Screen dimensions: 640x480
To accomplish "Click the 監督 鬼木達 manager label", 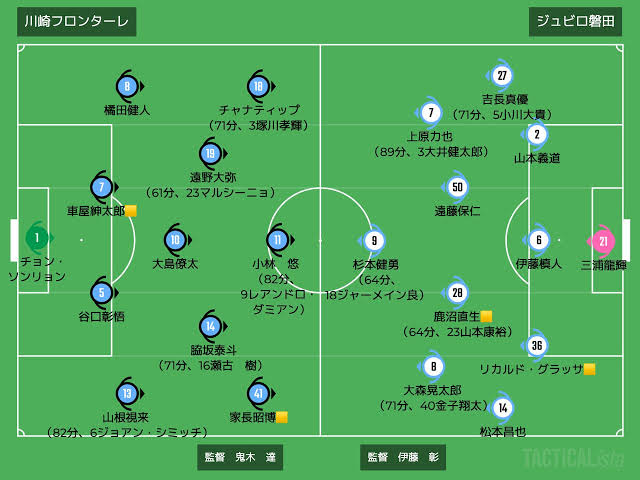I will pos(240,457).
